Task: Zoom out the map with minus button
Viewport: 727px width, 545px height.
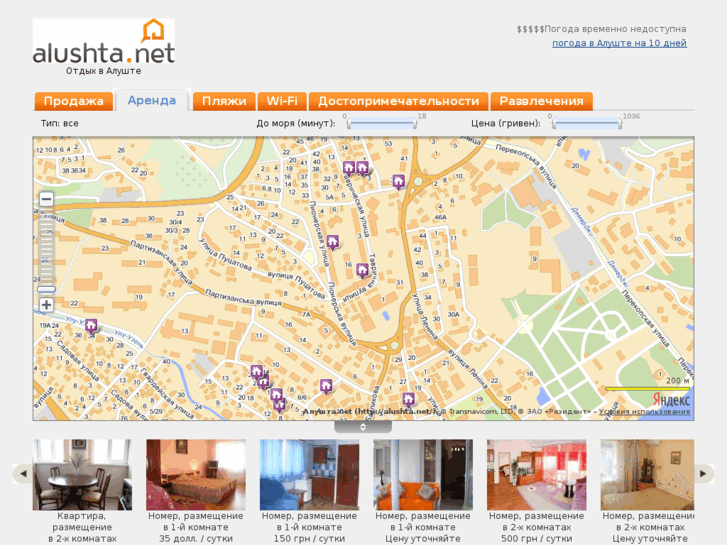Action: (46, 199)
